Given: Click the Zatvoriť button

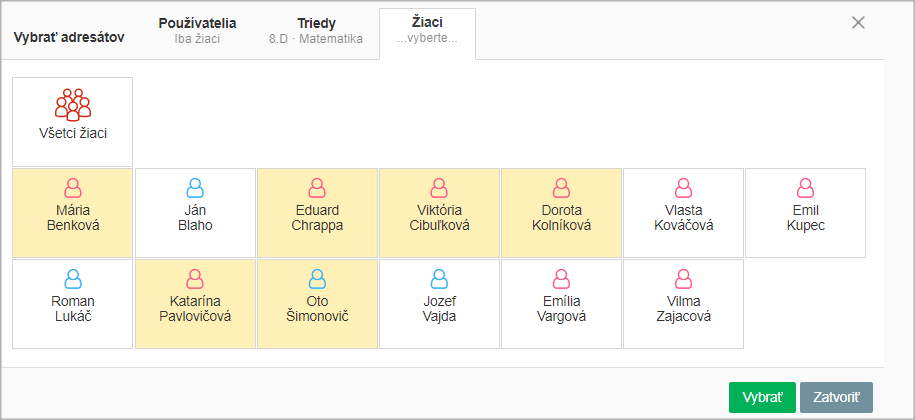Looking at the screenshot, I should [836, 397].
